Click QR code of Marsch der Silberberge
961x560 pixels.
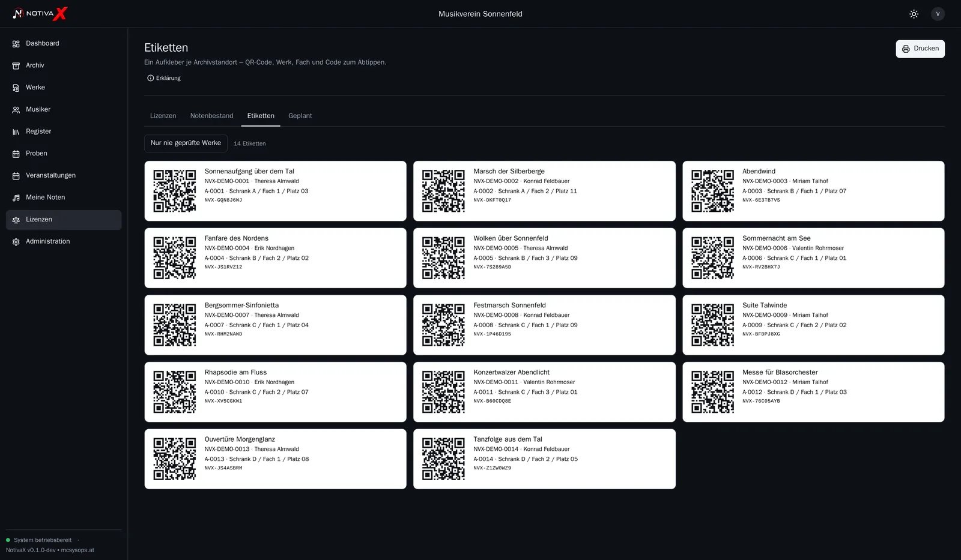443,191
